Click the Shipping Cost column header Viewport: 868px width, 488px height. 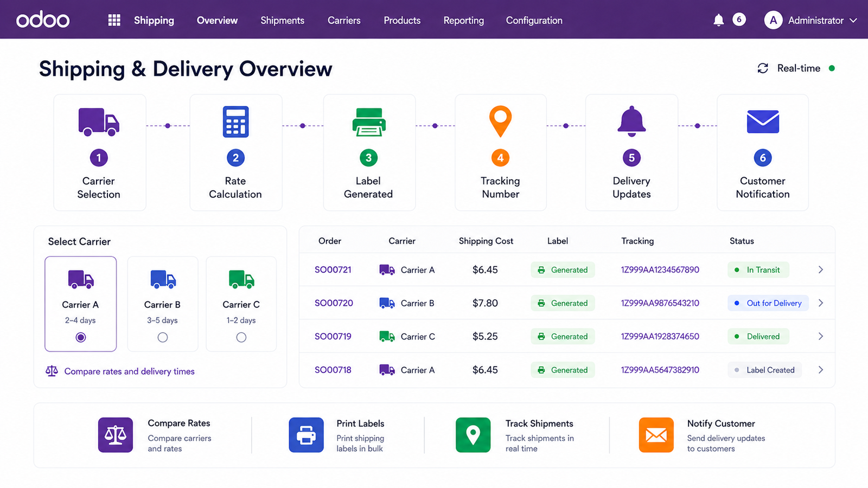486,241
